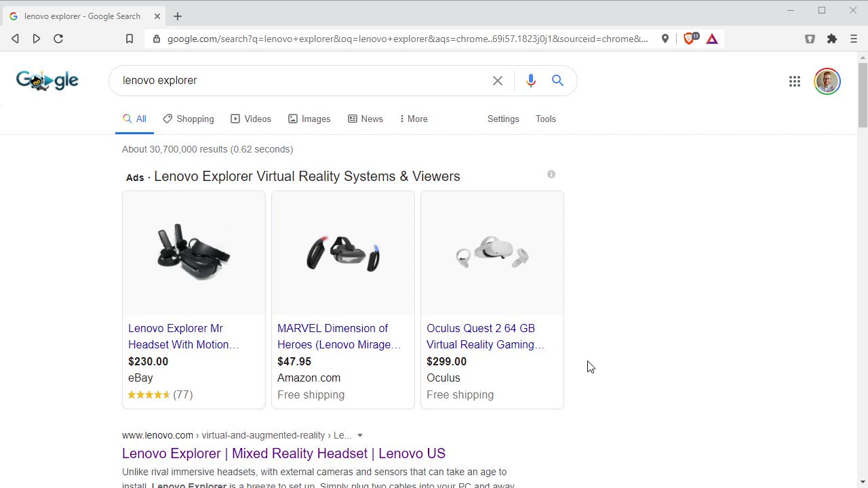Submit search with magnifying glass icon
This screenshot has width=868, height=488.
click(557, 81)
